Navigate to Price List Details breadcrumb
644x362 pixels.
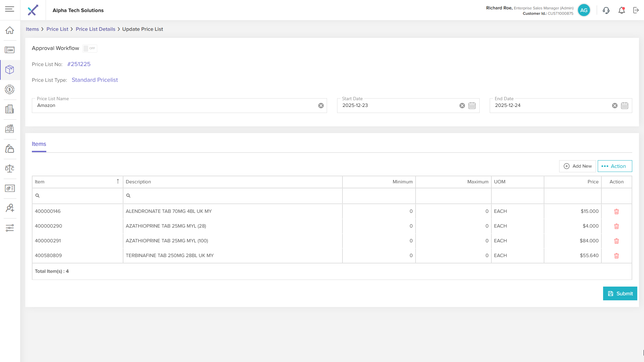(x=95, y=29)
